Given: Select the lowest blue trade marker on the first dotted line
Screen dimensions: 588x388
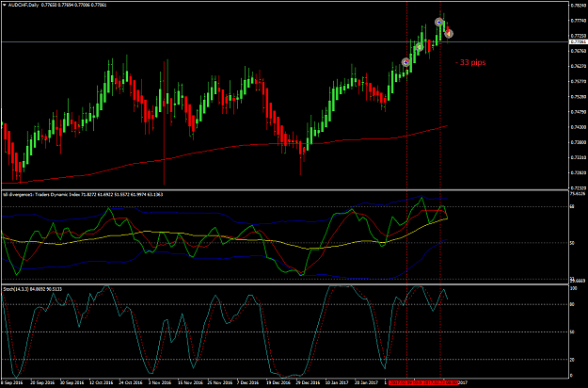Looking at the screenshot, I should pos(405,62).
